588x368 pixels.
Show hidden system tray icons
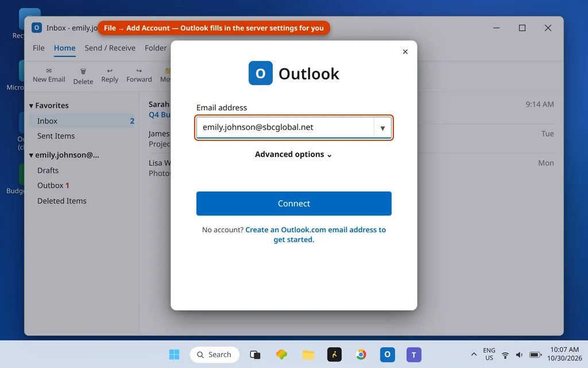[x=474, y=354]
